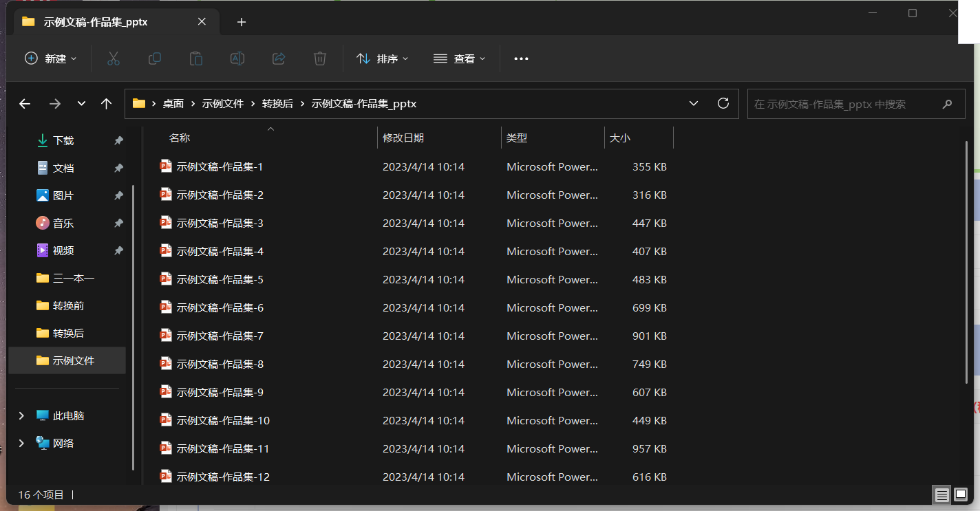Delete files using the trash icon

point(319,58)
